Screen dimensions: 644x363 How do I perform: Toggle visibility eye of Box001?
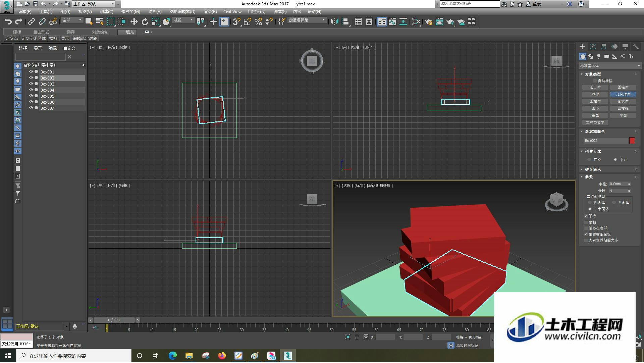click(31, 72)
